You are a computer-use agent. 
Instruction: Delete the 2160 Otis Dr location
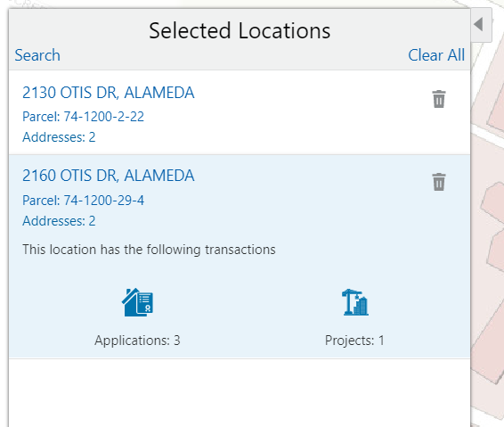point(439,182)
